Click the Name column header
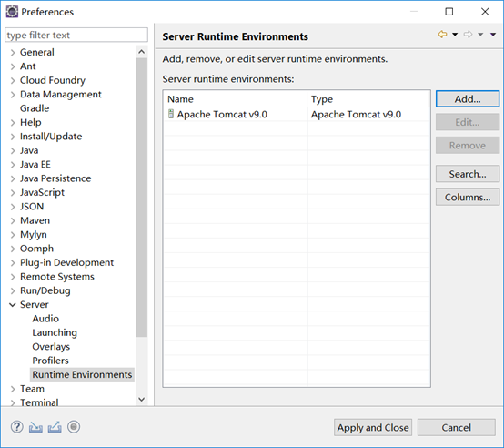 click(x=236, y=99)
